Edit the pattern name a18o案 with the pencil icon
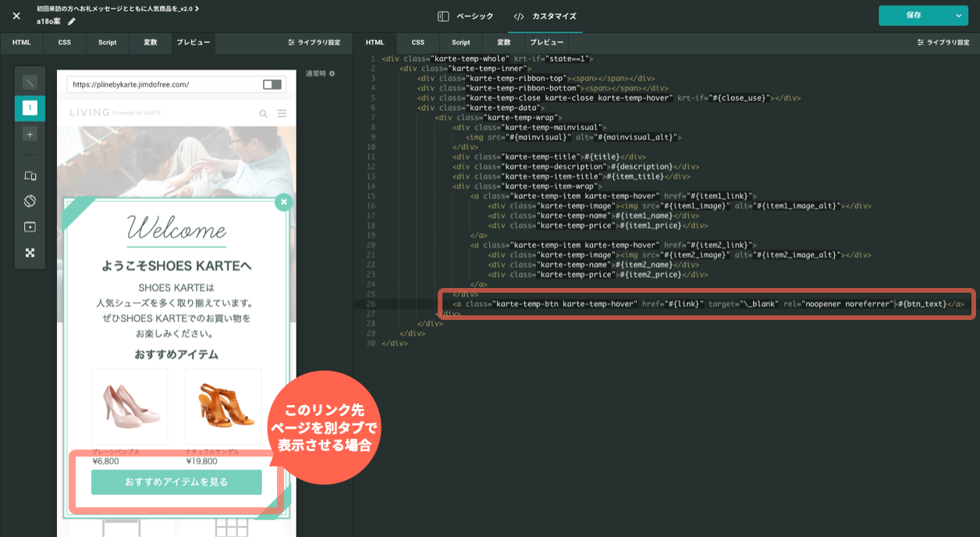This screenshot has width=980, height=537. pyautogui.click(x=72, y=22)
